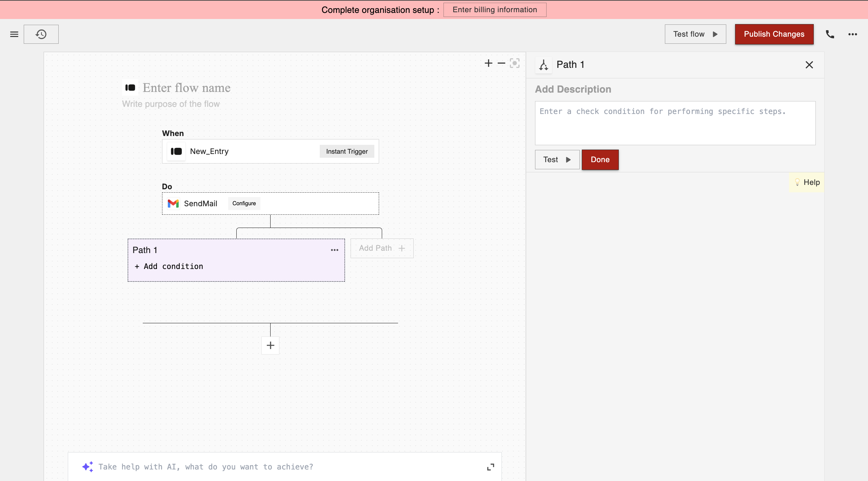Focus the Enter flow name field
This screenshot has height=481, width=868.
[186, 88]
